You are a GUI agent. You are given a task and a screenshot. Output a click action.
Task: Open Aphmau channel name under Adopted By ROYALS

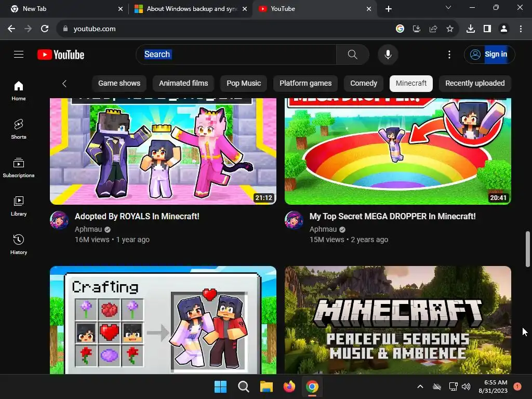(88, 229)
